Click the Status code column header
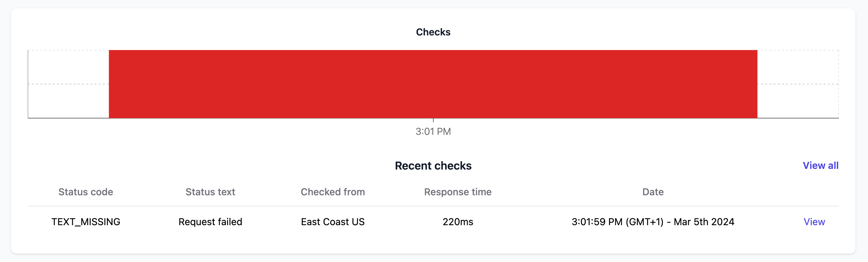 click(x=86, y=192)
